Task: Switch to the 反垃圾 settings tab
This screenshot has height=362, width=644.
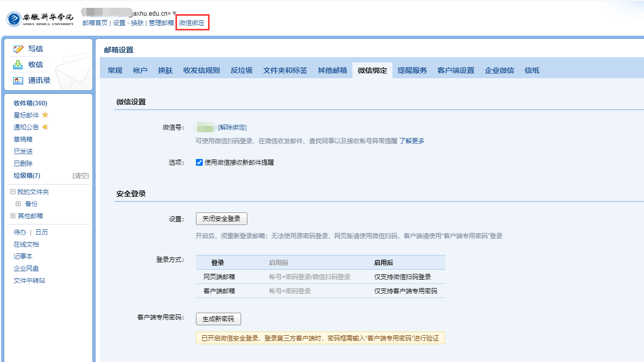Action: coord(241,70)
